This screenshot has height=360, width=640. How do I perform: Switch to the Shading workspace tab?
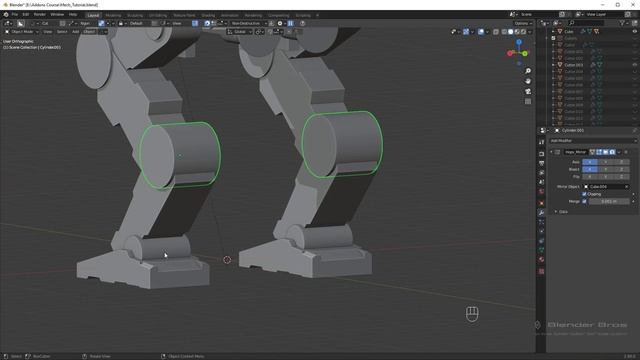[x=208, y=15]
